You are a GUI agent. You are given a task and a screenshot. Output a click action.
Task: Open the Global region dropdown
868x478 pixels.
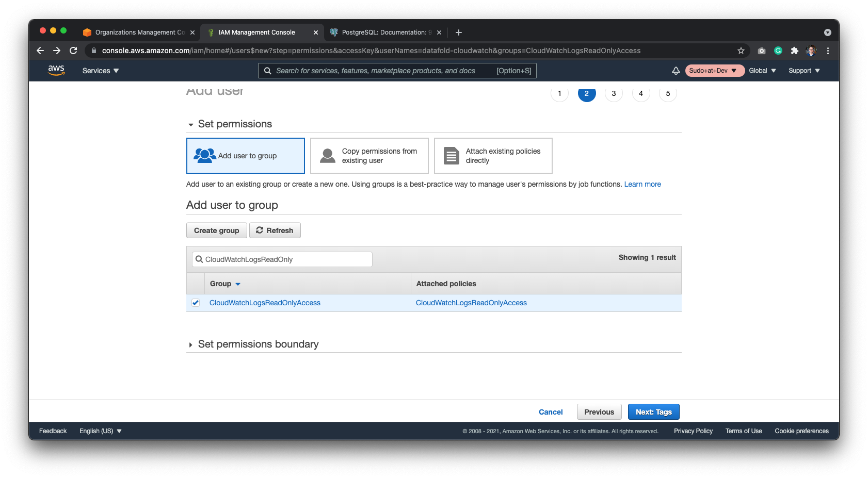click(x=762, y=71)
